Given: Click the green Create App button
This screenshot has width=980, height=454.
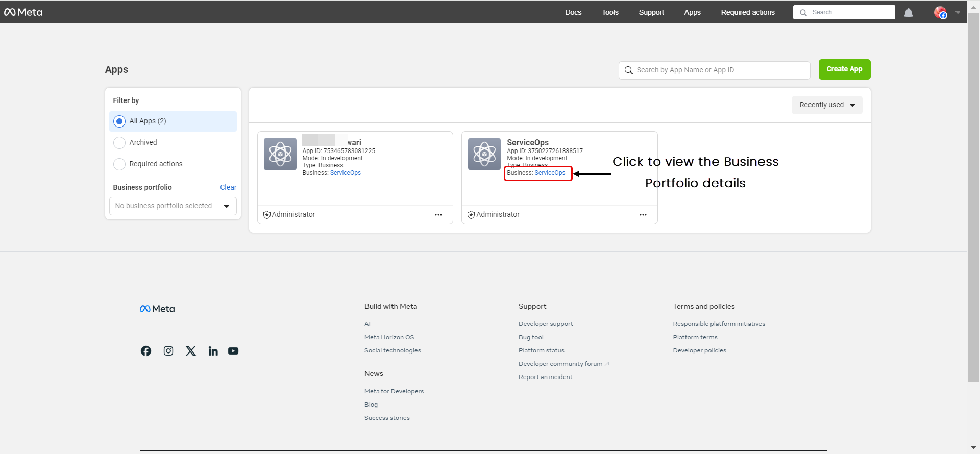Looking at the screenshot, I should tap(844, 69).
